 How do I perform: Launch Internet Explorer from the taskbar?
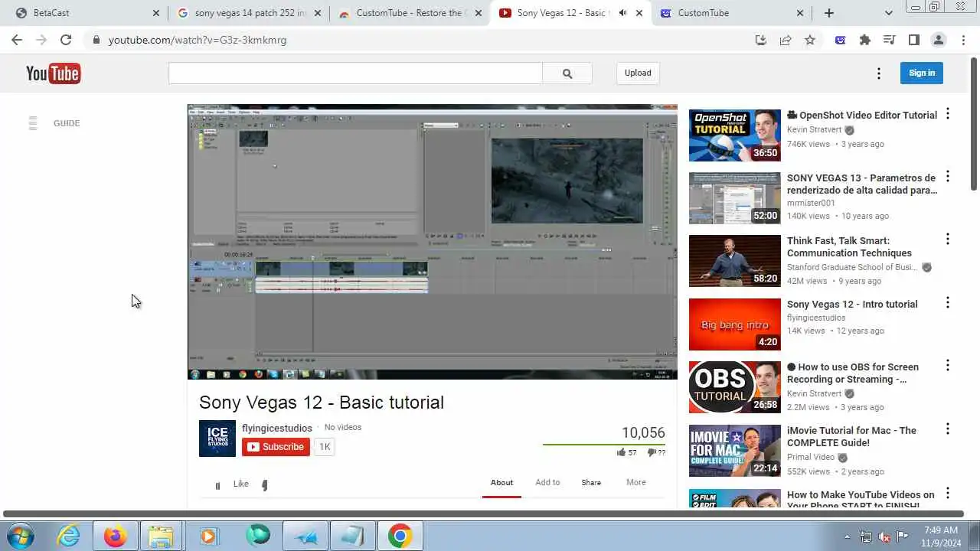pyautogui.click(x=69, y=536)
